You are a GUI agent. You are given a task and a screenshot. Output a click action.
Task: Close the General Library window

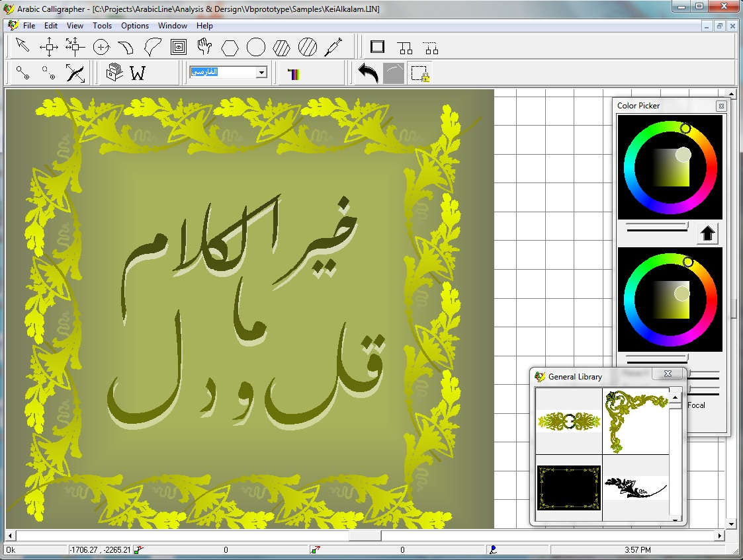668,374
